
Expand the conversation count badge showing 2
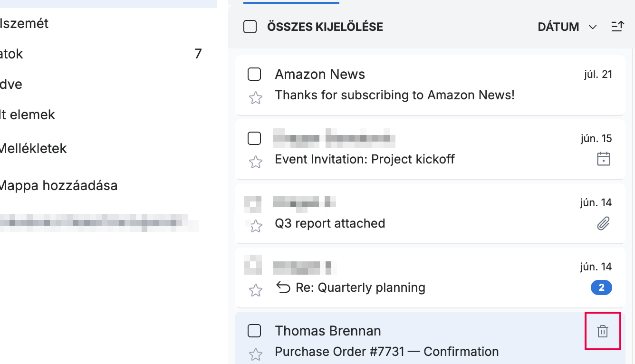(x=601, y=287)
